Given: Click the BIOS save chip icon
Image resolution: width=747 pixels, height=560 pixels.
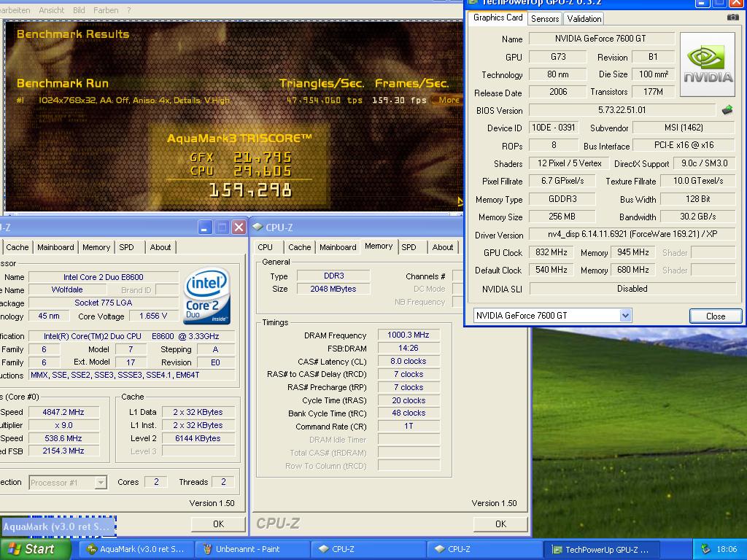Looking at the screenshot, I should click(727, 111).
